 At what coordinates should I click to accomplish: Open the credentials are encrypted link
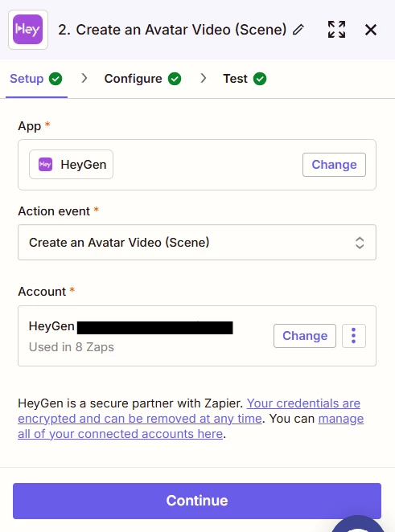189,411
